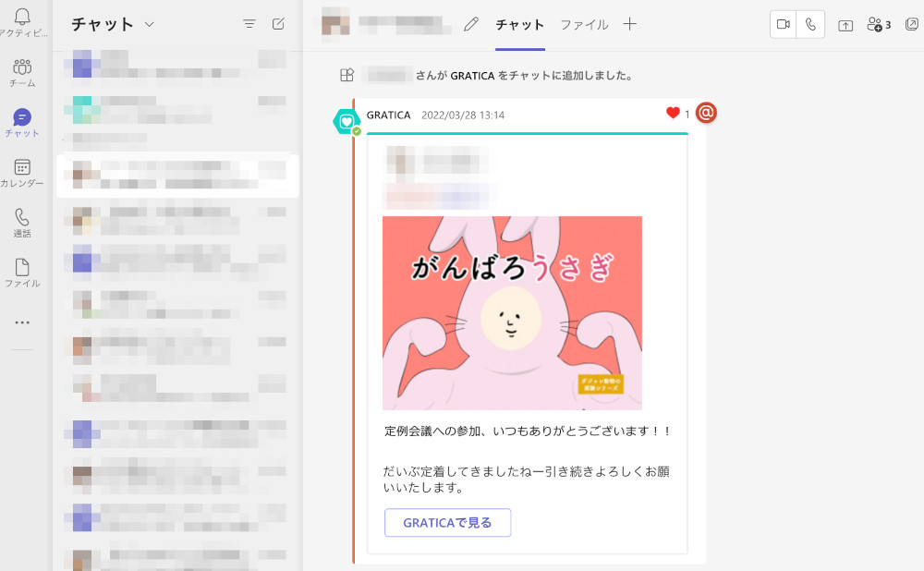Click the GRATICAで見る button
Screen dimensions: 924x571
coord(447,522)
